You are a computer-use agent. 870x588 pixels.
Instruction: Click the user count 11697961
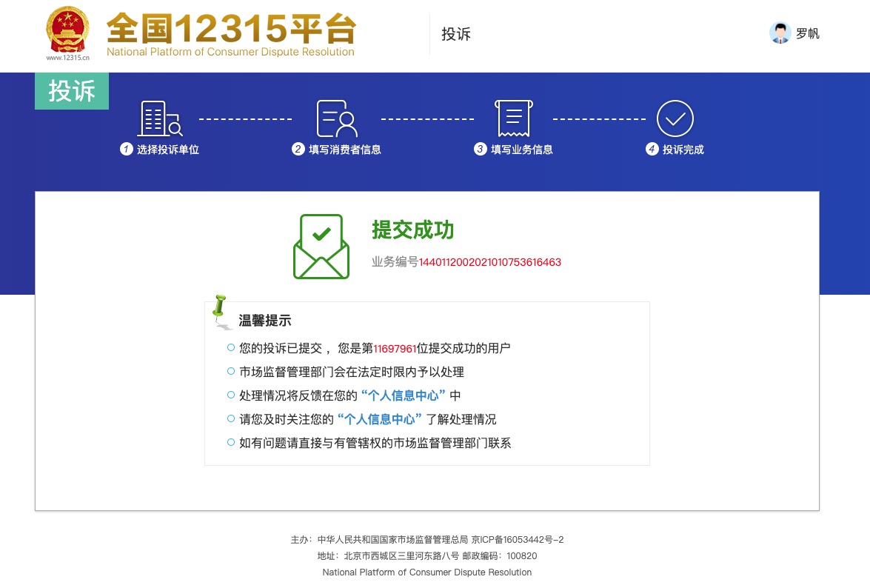coord(395,349)
